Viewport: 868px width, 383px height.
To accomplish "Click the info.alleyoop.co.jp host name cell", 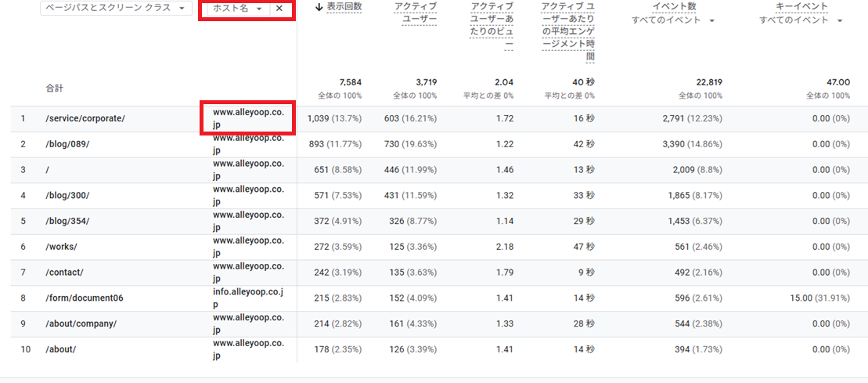I will click(248, 298).
